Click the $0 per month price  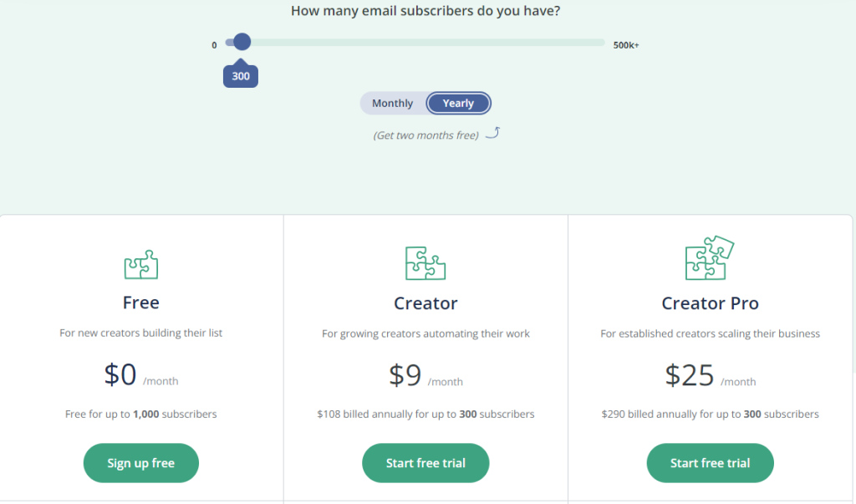[140, 374]
